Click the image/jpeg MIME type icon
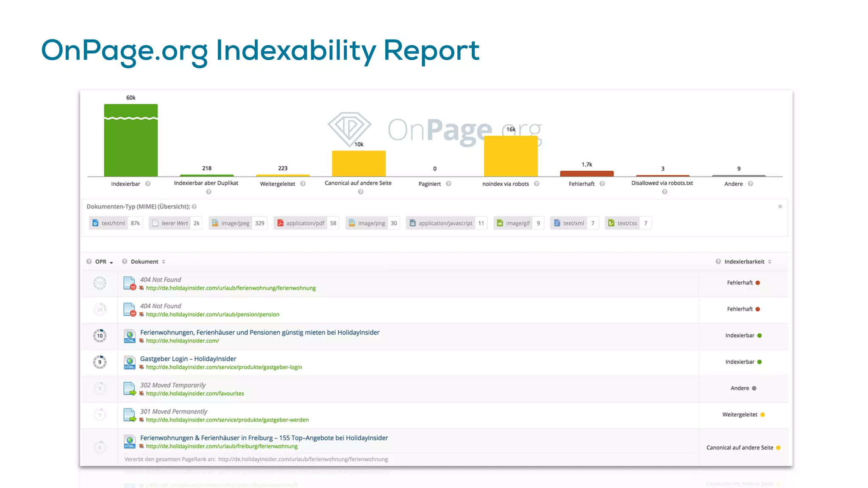This screenshot has height=488, width=868. pyautogui.click(x=215, y=223)
